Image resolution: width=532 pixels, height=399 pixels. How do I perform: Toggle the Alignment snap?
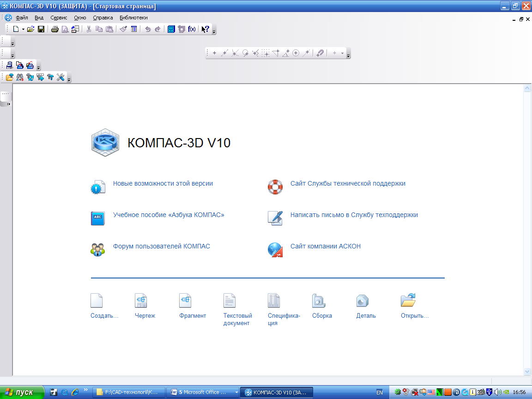[x=276, y=53]
